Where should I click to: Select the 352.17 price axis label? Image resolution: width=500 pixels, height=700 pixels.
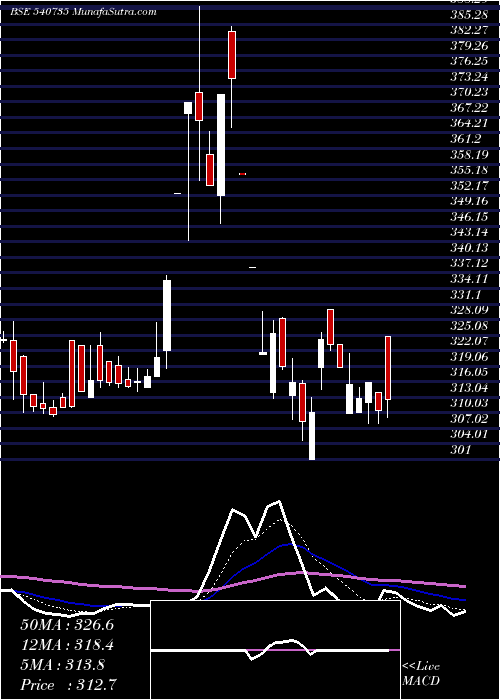[x=469, y=185]
